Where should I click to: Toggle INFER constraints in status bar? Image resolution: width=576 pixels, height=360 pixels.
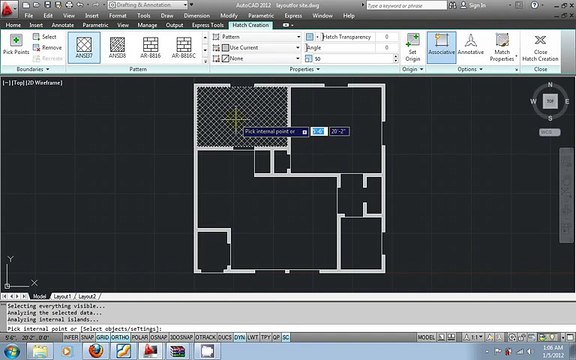(x=71, y=337)
